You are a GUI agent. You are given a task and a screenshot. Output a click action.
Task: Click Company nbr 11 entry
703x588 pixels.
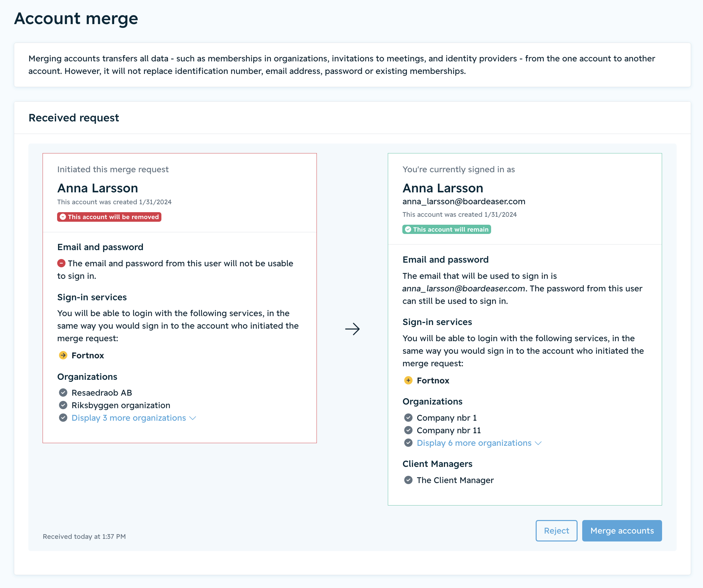tap(449, 430)
